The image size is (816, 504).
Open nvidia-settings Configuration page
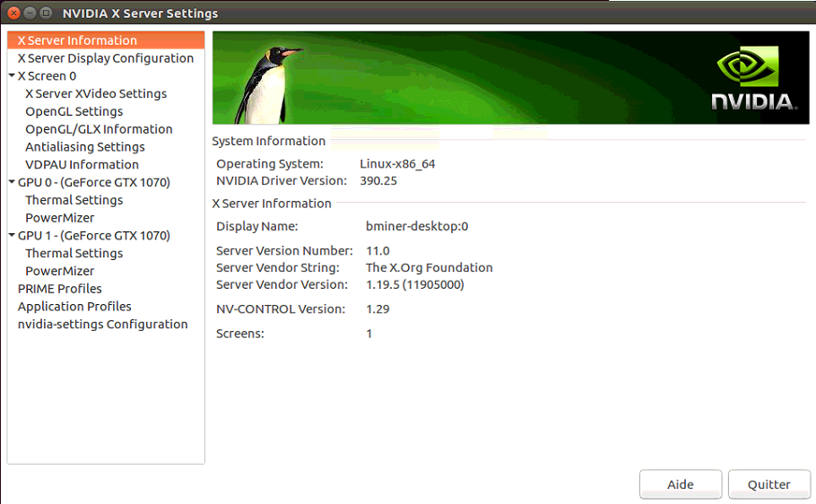(x=102, y=324)
